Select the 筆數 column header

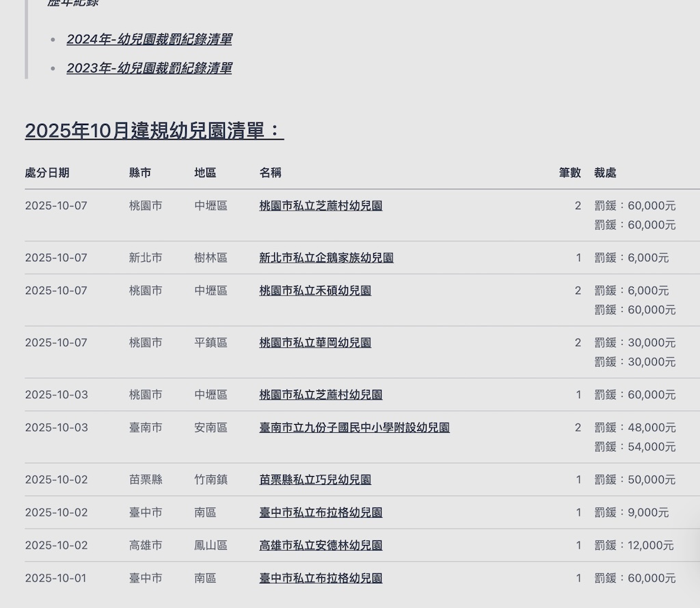pos(570,173)
